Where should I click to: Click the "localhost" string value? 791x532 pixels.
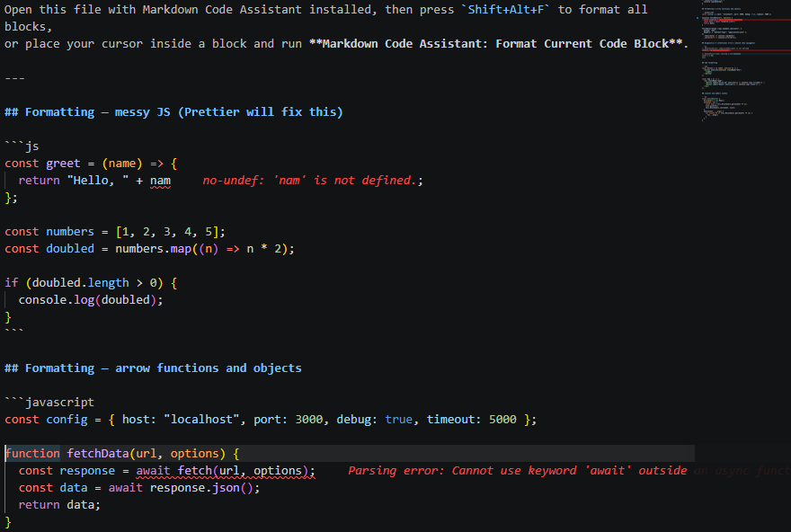point(201,420)
